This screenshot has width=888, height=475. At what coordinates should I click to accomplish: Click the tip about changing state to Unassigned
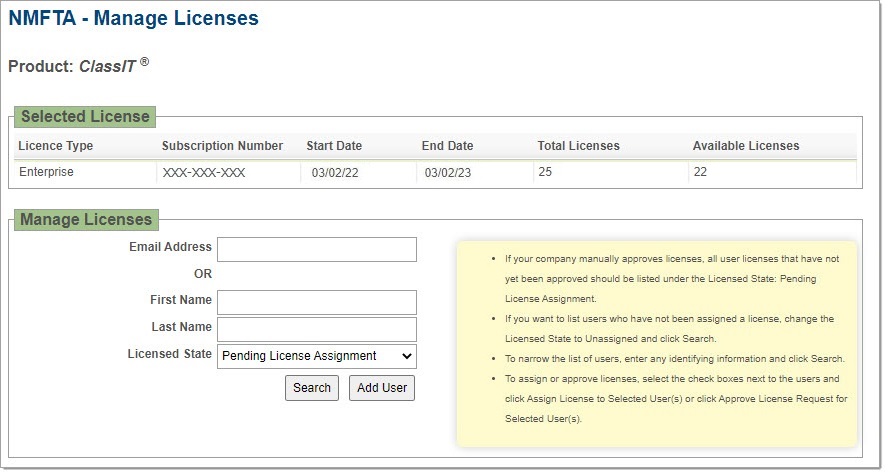[x=669, y=329]
